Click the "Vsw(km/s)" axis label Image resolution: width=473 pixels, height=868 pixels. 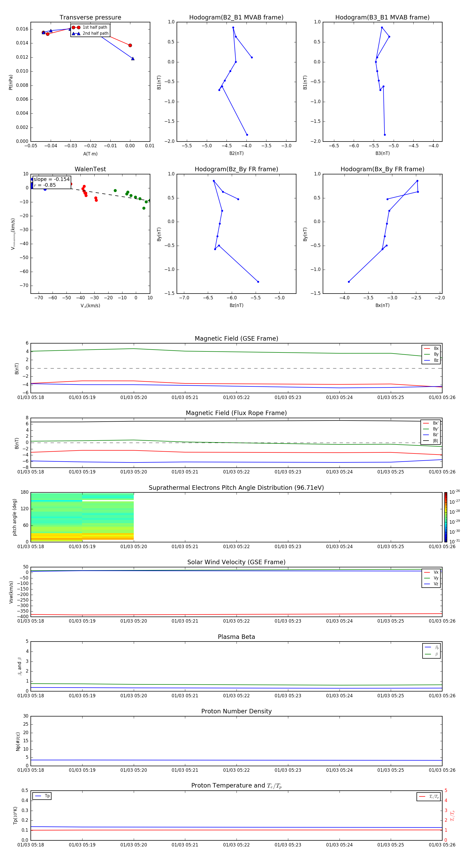[11, 592]
